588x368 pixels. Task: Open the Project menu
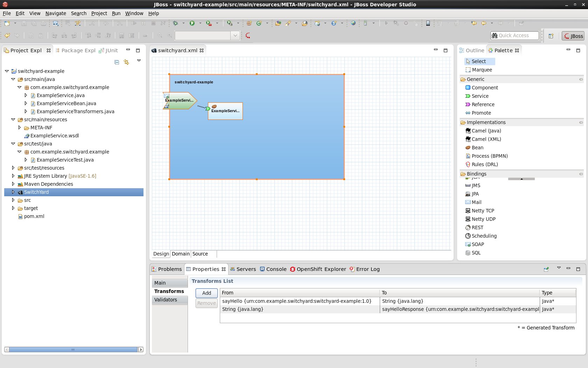point(99,13)
